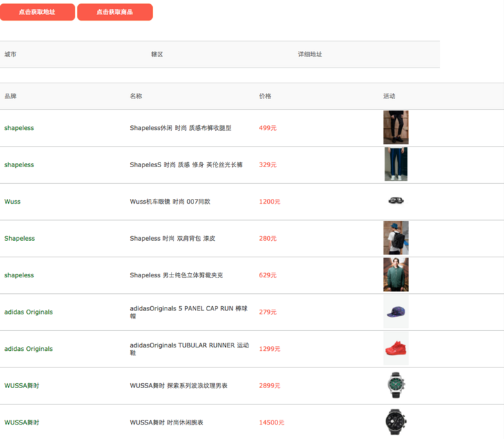Click the 280元 price

pyautogui.click(x=268, y=238)
